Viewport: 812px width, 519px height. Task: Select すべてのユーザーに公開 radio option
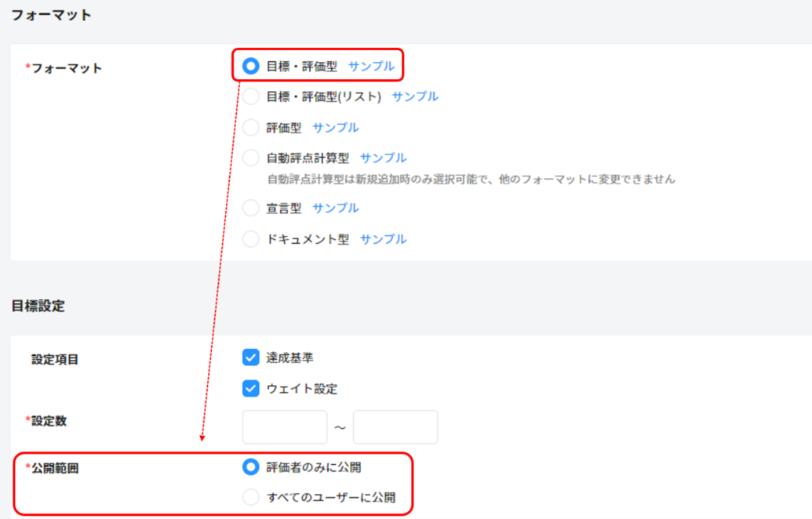(x=251, y=497)
